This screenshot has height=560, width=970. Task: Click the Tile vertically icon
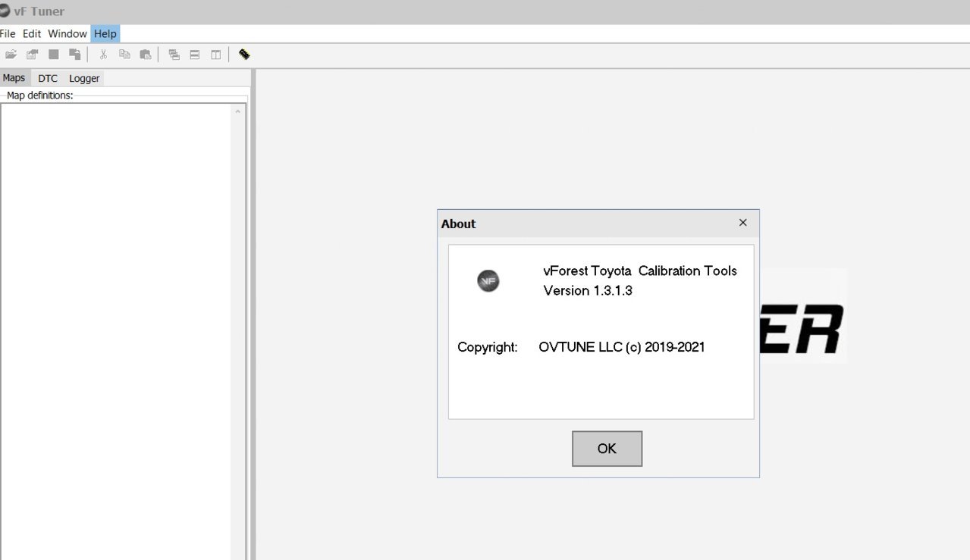click(x=216, y=55)
